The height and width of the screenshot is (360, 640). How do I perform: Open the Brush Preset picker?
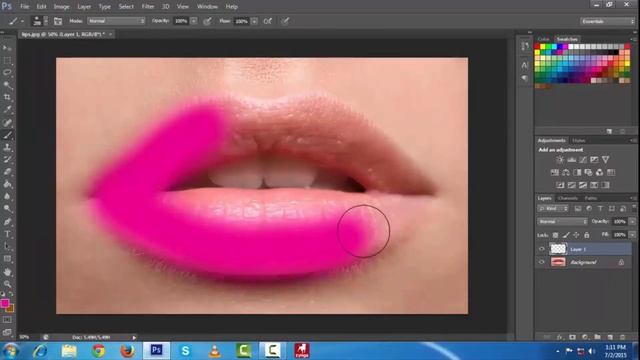(x=39, y=21)
